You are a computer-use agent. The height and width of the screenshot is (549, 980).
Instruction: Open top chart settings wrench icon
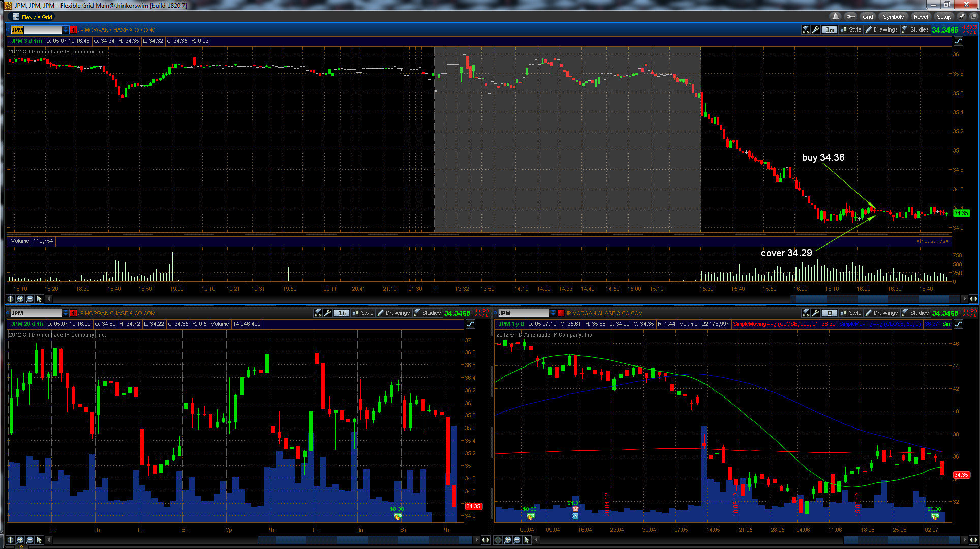(815, 30)
